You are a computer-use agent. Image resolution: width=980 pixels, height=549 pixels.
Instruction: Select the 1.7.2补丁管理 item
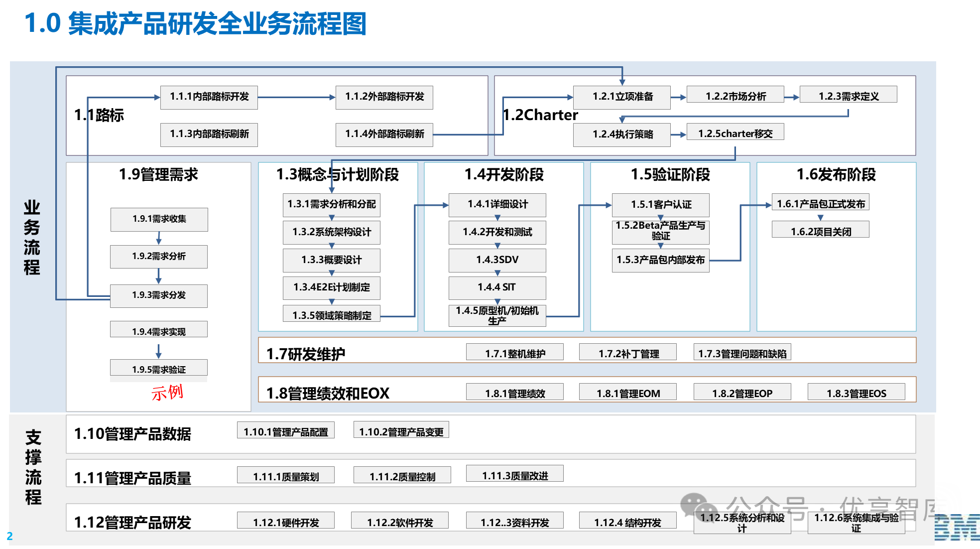tap(628, 354)
